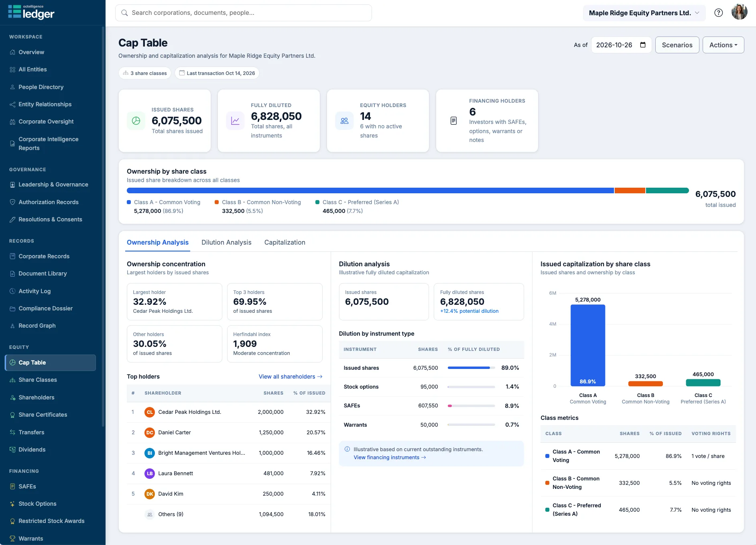Click the Daniel Carter shareholder row

(x=229, y=432)
